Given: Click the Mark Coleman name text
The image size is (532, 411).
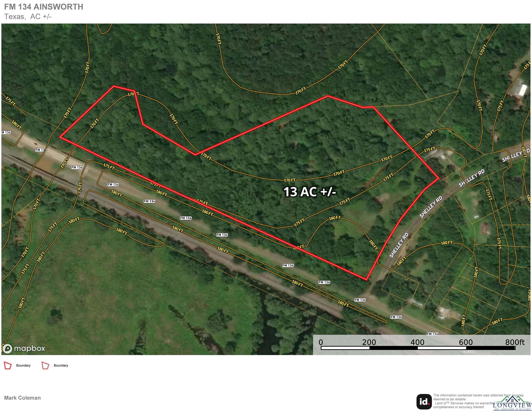Looking at the screenshot, I should (x=22, y=398).
